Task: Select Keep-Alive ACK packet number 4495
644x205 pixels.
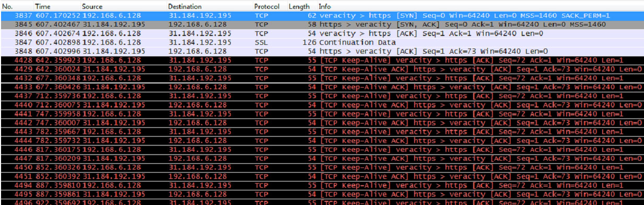Action: tap(322, 194)
